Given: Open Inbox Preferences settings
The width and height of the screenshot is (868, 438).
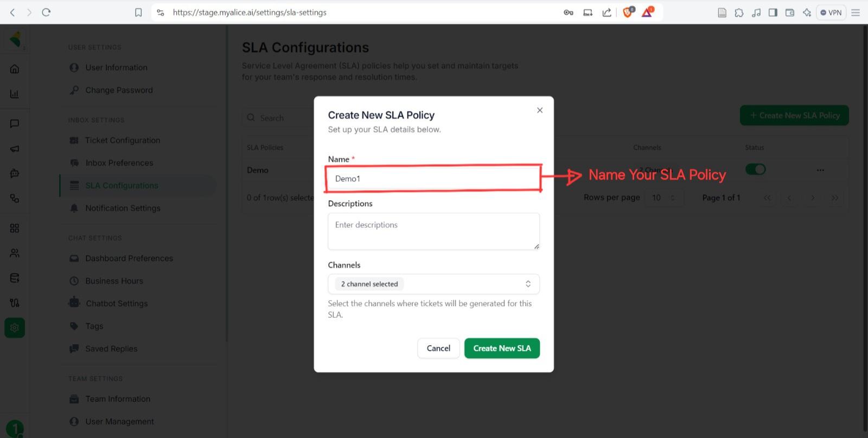Looking at the screenshot, I should [119, 163].
